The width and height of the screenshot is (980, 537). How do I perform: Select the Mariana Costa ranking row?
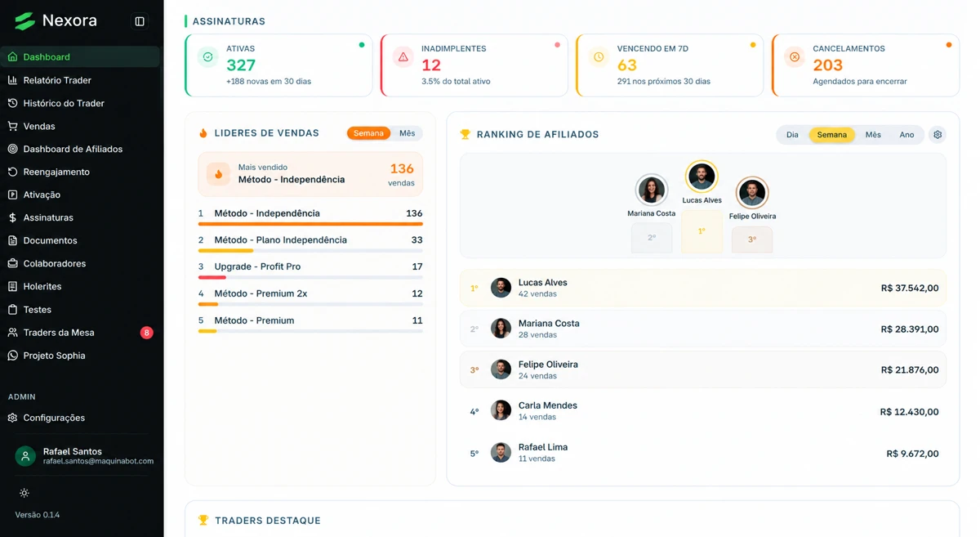pos(703,329)
